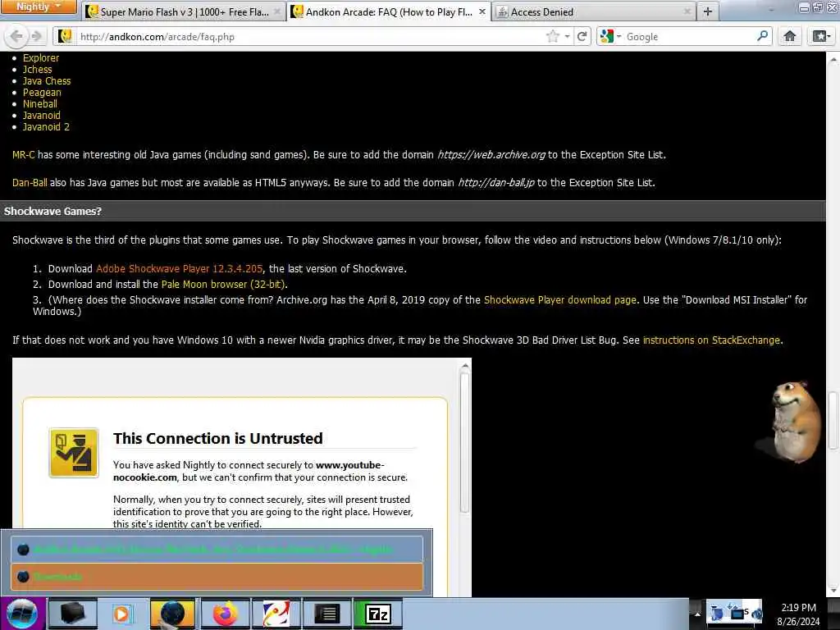
Task: Open the Windows Start menu orb
Action: tap(22, 614)
